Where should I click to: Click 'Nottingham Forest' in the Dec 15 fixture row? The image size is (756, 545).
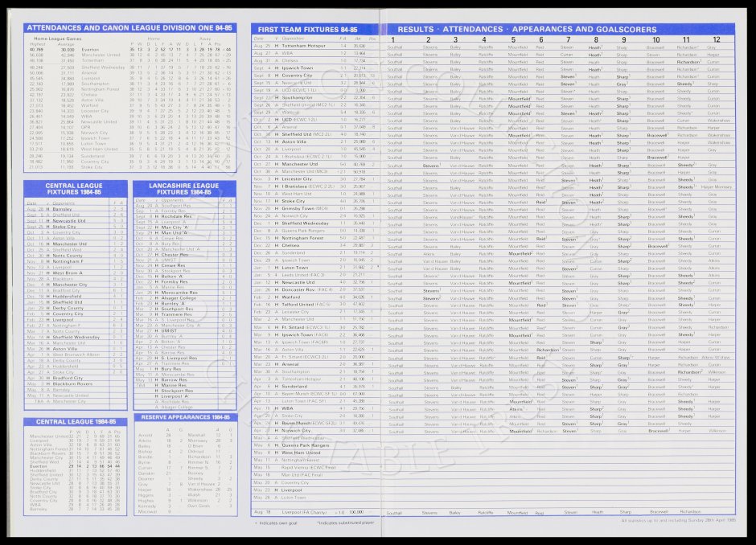302,238
